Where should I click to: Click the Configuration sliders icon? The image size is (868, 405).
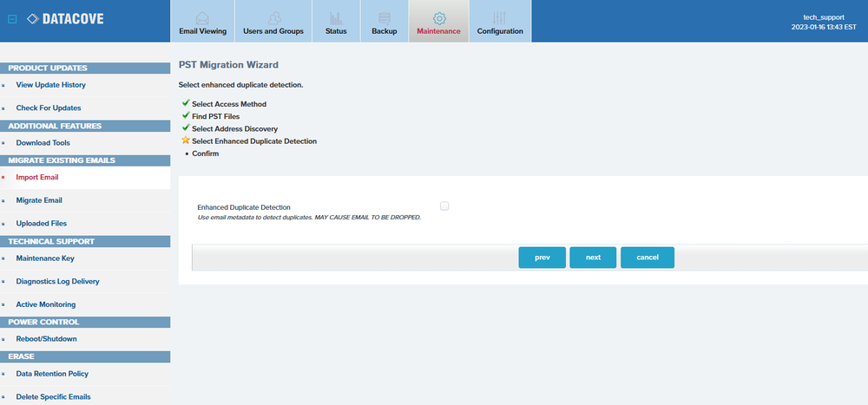(500, 17)
